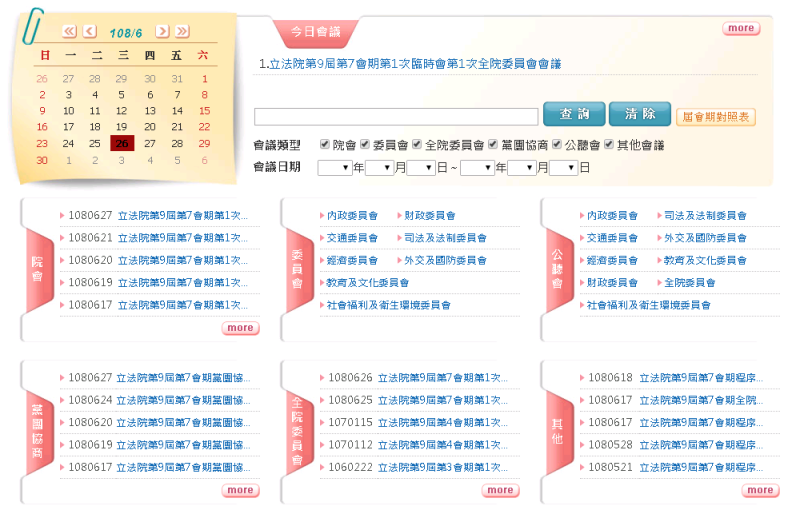Click more button under 其他 list
Viewport: 792px width, 510px height.
[x=760, y=490]
